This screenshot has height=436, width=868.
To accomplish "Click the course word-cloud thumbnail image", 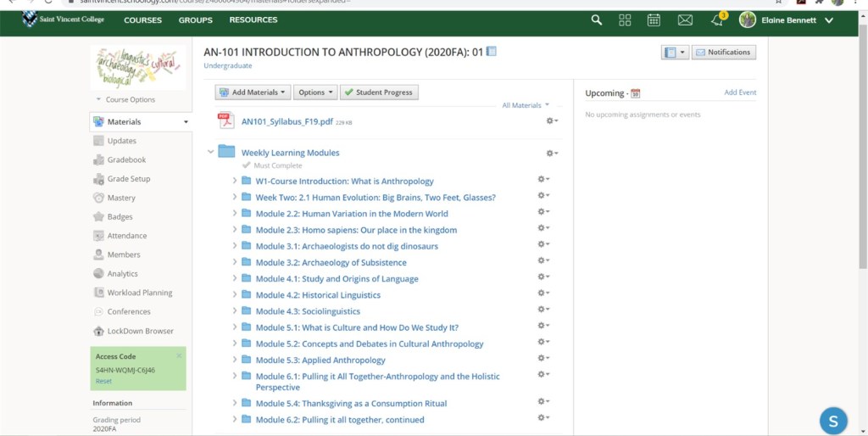I will pos(138,68).
